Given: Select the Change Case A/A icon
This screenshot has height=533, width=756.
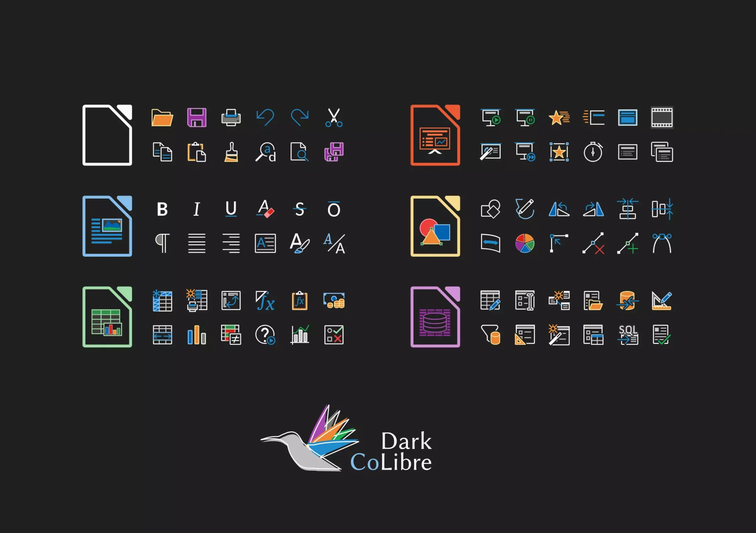Looking at the screenshot, I should (334, 243).
